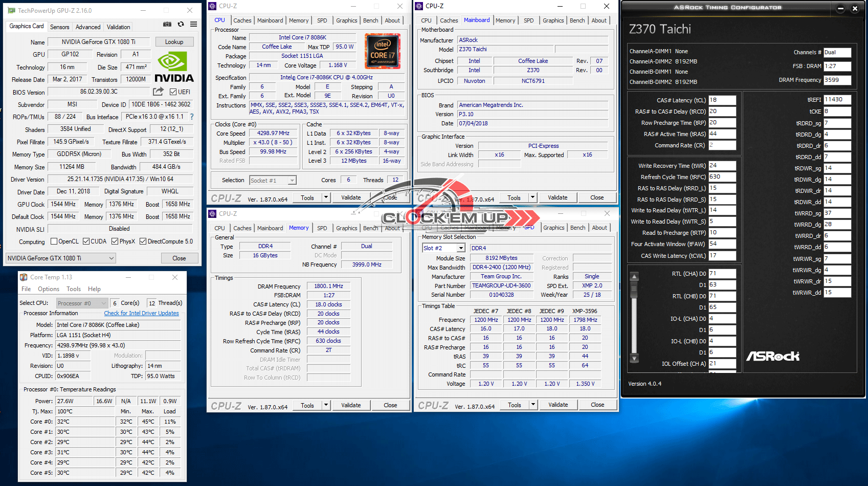Toggle the UEFI checkbox

[x=173, y=92]
